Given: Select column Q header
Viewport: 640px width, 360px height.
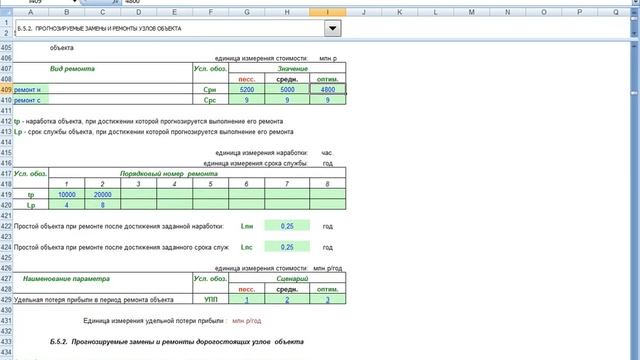Looking at the screenshot, I should (616, 12).
